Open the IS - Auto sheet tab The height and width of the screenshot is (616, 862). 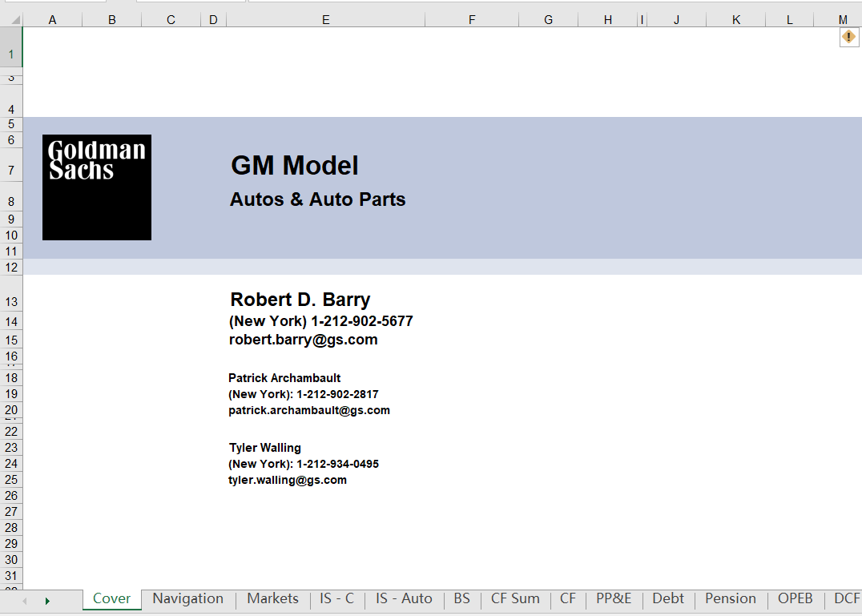[x=404, y=599]
